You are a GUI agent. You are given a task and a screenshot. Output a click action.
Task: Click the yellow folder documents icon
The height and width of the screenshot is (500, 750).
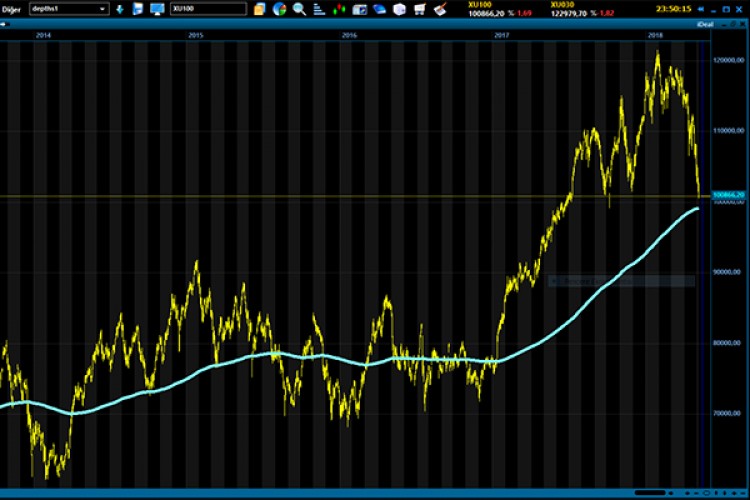[259, 9]
